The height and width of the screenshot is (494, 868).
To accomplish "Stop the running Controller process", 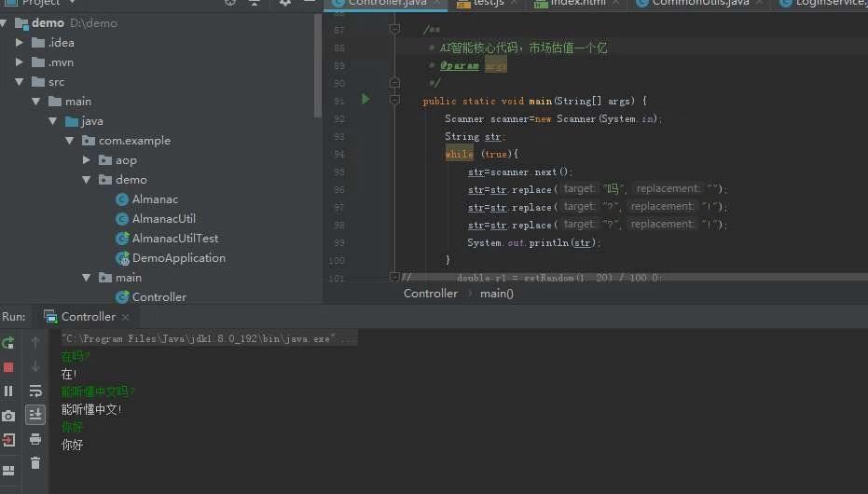I will [8, 367].
